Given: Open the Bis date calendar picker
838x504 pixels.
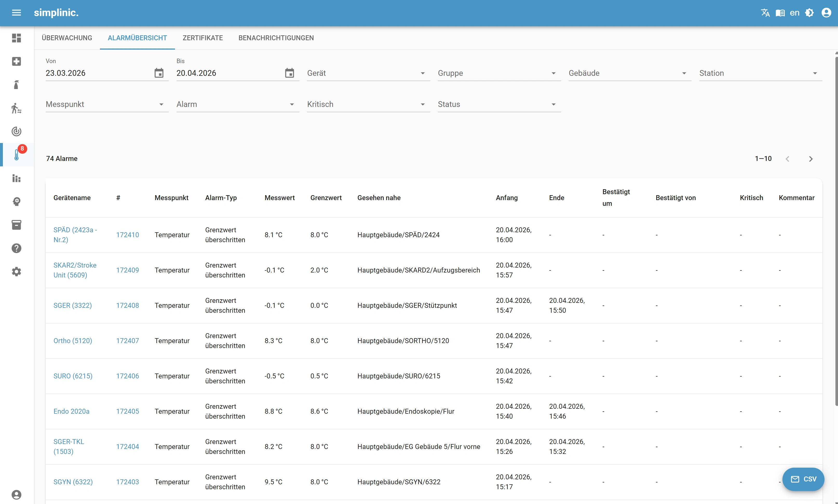Looking at the screenshot, I should (289, 73).
